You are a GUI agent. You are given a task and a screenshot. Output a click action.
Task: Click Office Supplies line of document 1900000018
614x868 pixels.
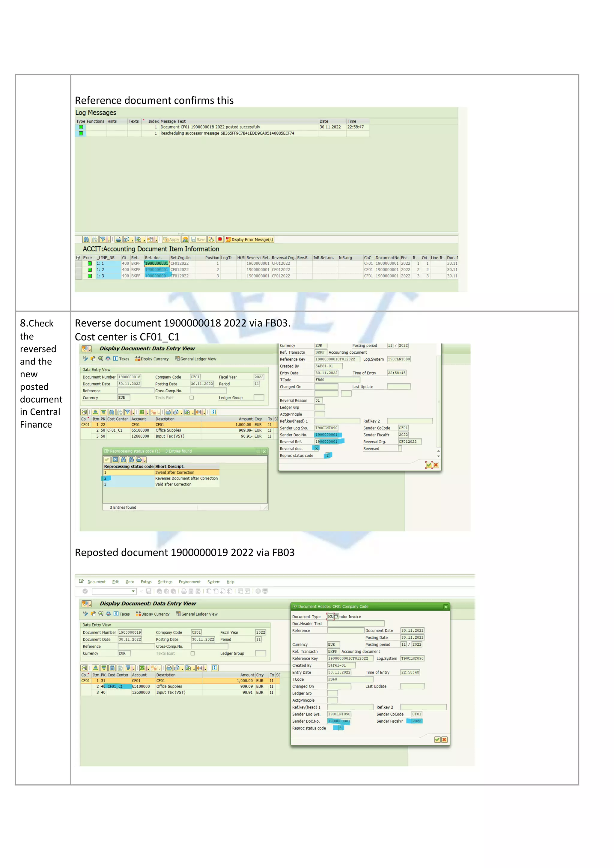[179, 430]
